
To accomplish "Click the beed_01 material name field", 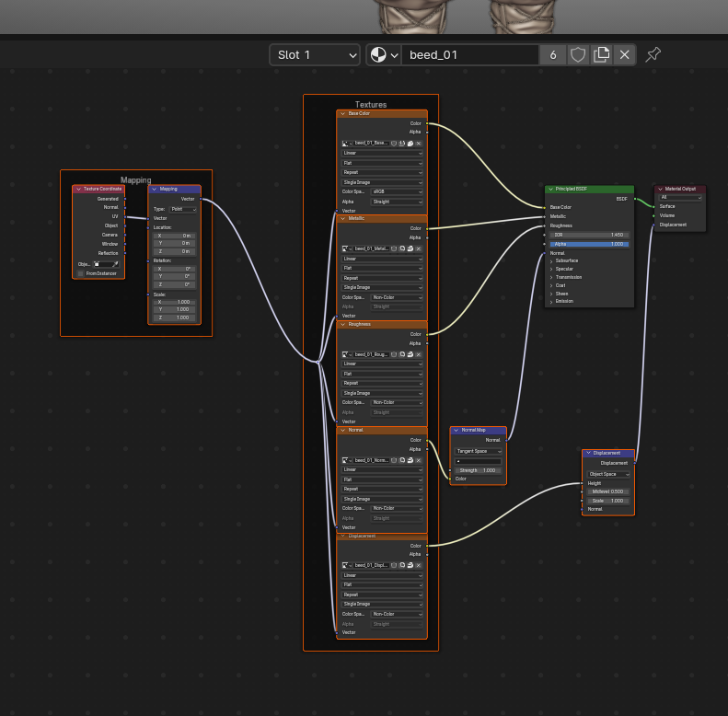I will [469, 55].
